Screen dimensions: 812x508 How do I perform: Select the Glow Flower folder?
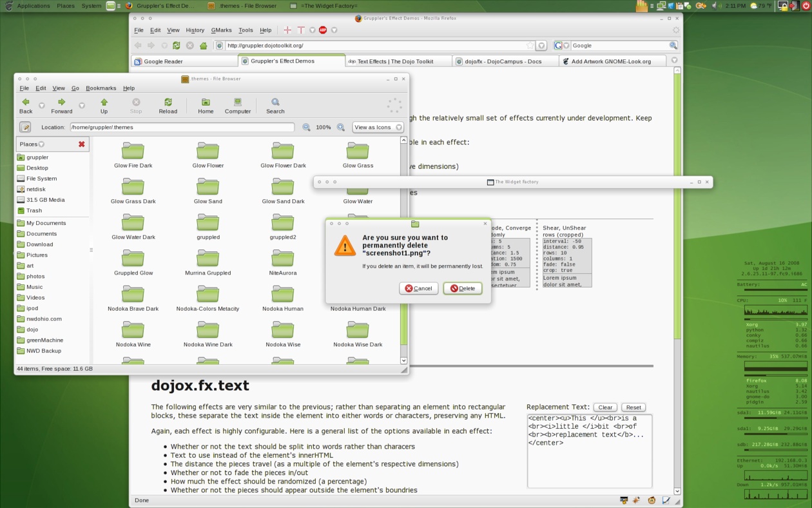point(208,155)
